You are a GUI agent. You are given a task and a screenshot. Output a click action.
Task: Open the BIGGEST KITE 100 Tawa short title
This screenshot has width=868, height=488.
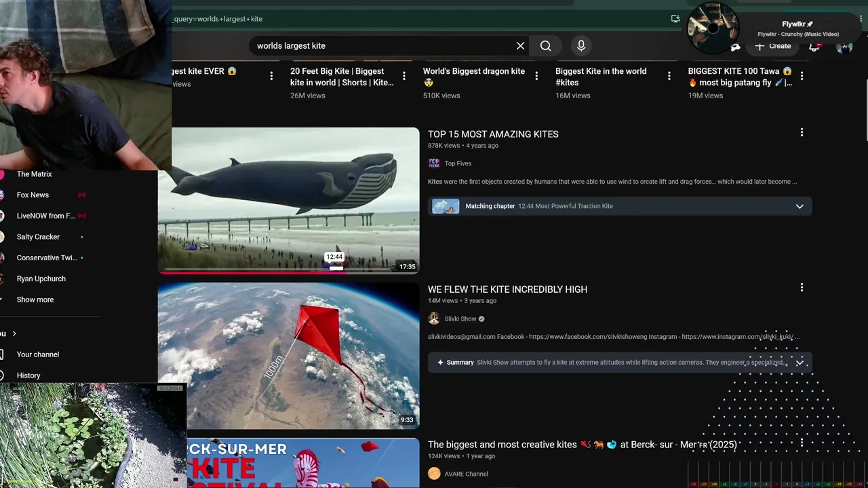[740, 77]
